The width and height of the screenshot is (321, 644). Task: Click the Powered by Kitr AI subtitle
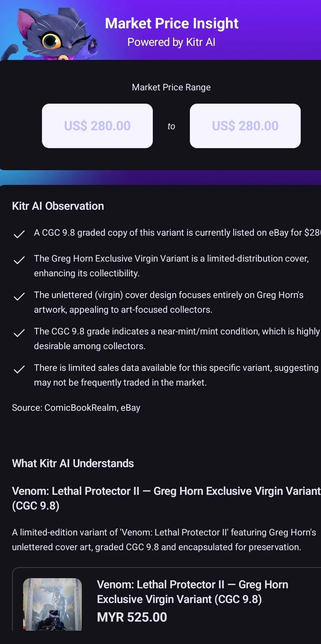[x=171, y=42]
